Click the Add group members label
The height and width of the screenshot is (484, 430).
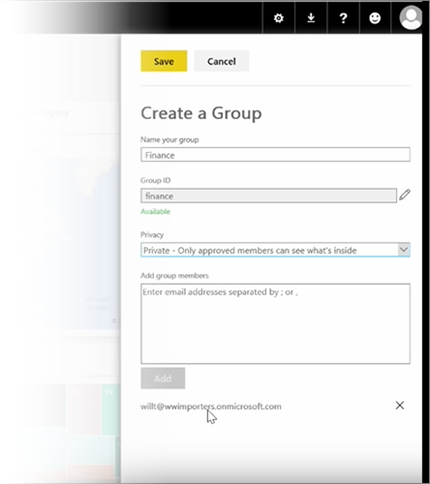175,276
